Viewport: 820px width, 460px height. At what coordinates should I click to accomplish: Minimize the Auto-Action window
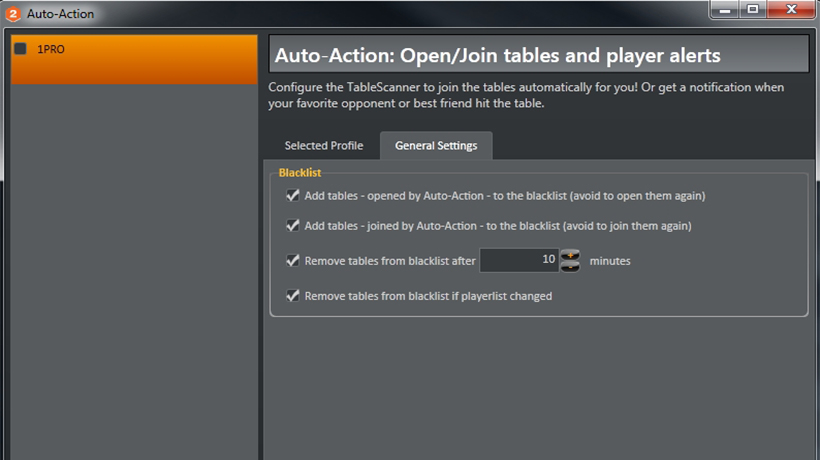[724, 9]
